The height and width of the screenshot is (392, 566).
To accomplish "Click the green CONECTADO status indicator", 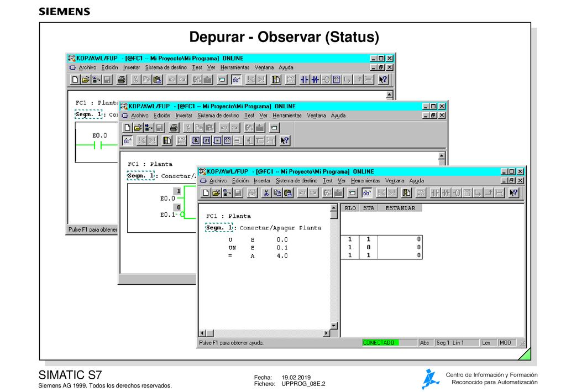I will [x=380, y=343].
